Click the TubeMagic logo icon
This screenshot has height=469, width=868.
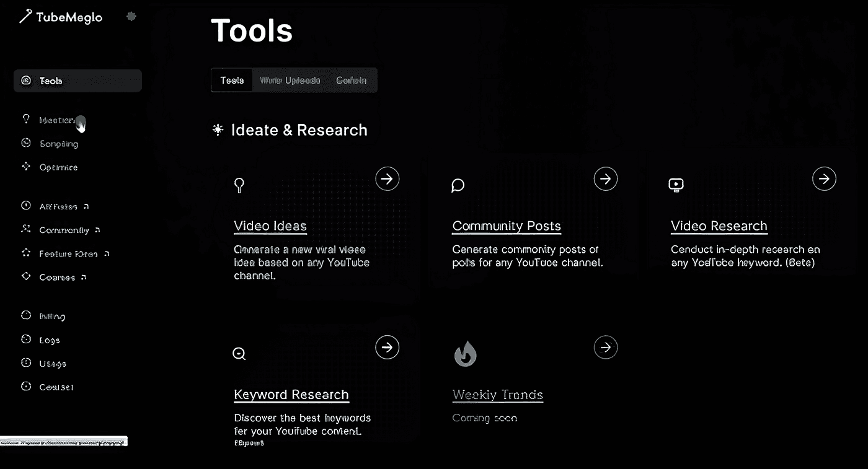click(x=24, y=17)
